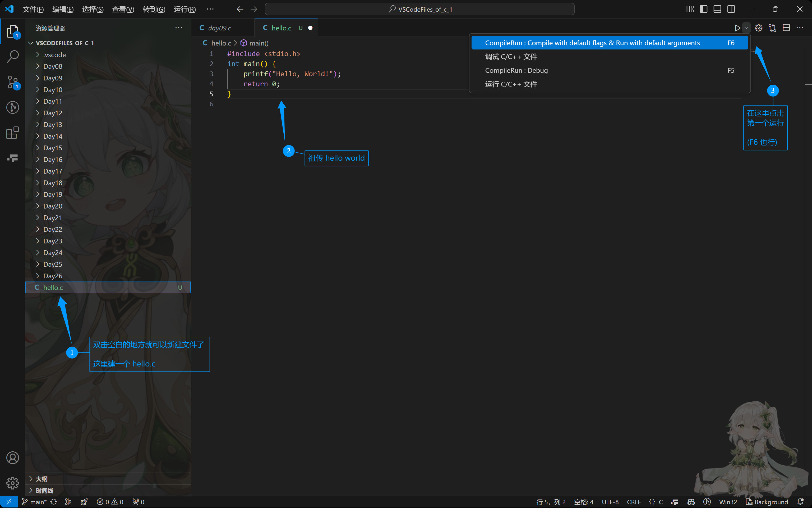
Task: Open the 编辑(E) menu
Action: pos(63,10)
